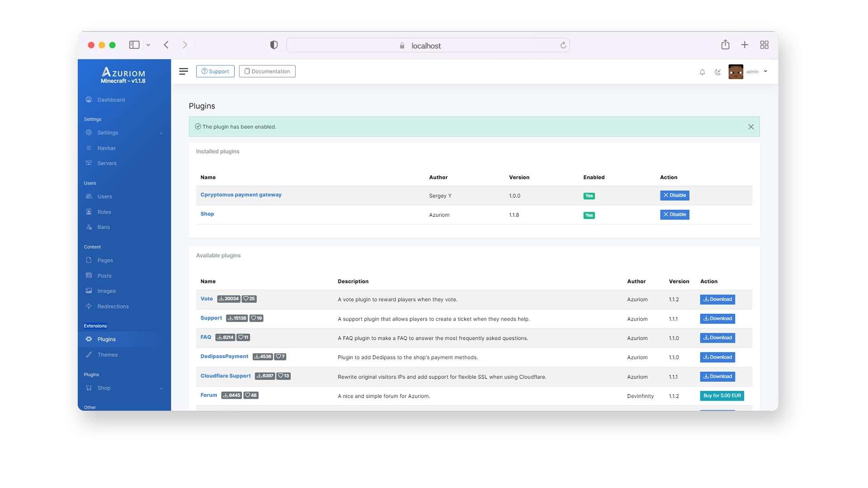Download the Vote plugin

click(x=717, y=300)
